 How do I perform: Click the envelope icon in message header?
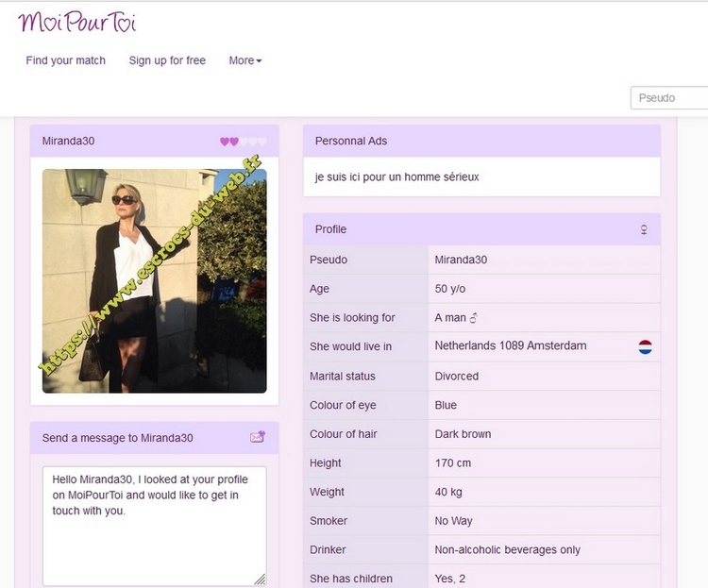(258, 437)
